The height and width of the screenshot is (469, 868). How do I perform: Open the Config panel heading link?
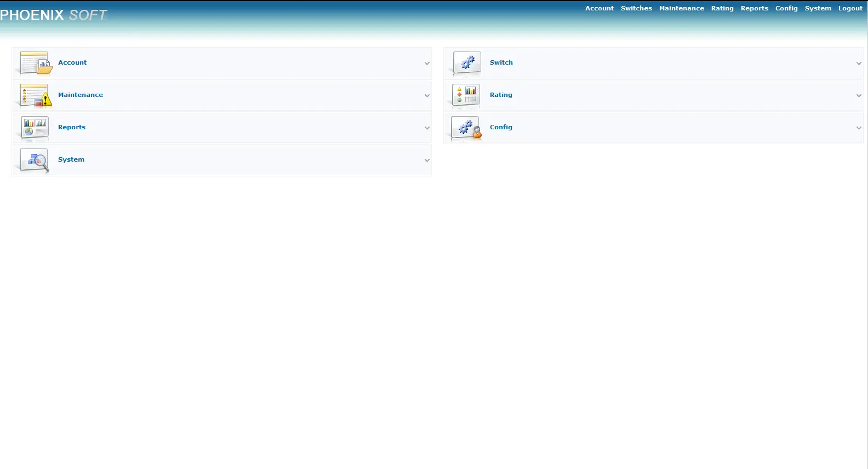[x=501, y=127]
